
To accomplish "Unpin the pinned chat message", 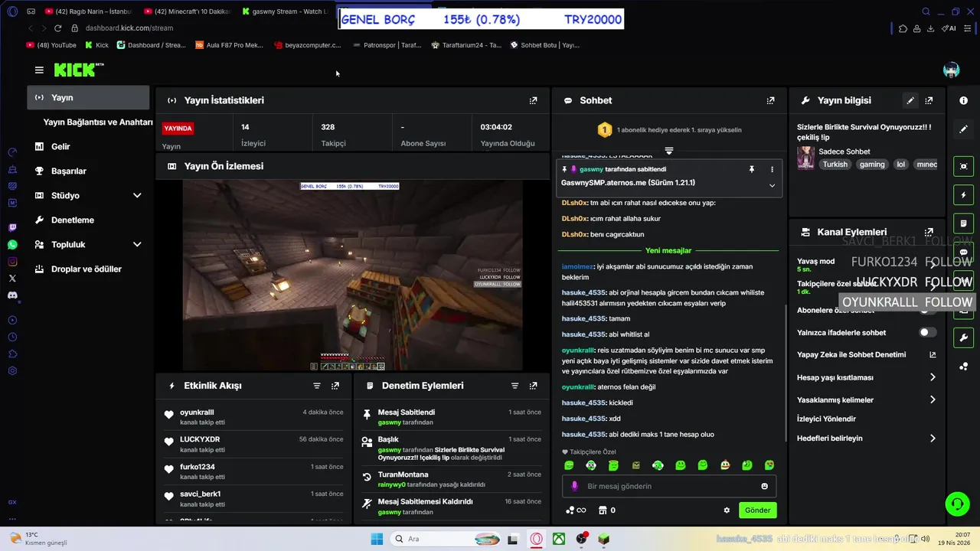I will (751, 169).
